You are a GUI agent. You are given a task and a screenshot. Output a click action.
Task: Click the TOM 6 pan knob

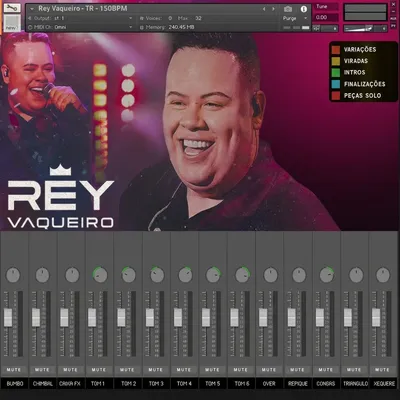(242, 275)
